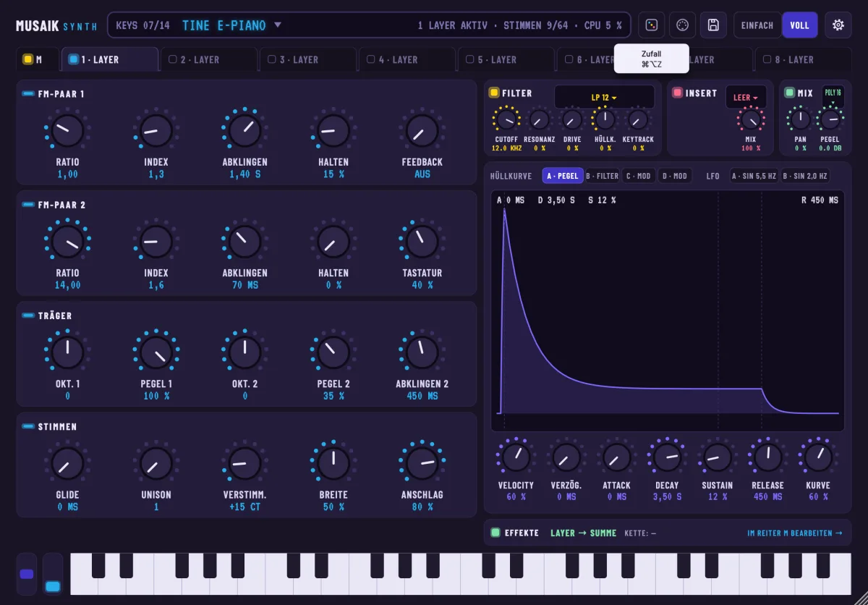Click the FM-PAAR 1 RATIO knob
The height and width of the screenshot is (605, 868).
click(x=67, y=131)
